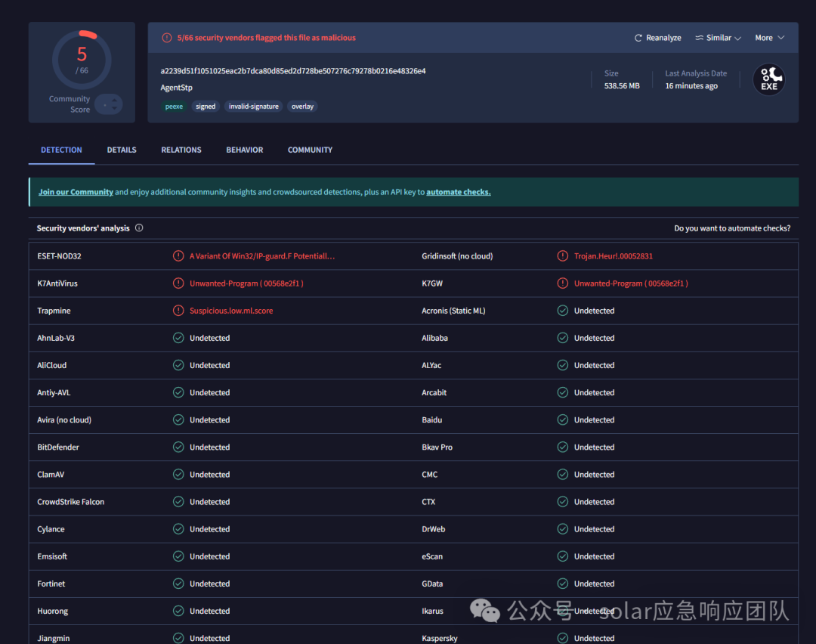Click the CTX undetected check icon

(x=563, y=502)
